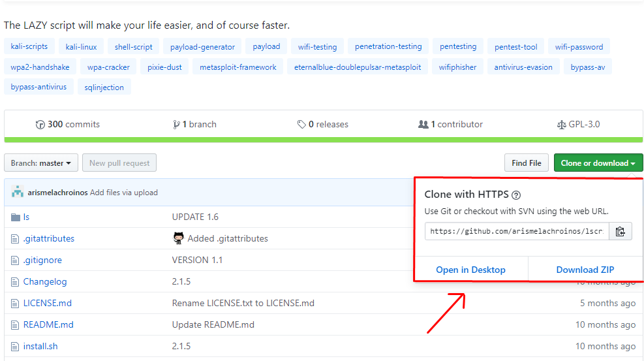The image size is (644, 361).
Task: Expand the Clone or download dropdown
Action: [x=598, y=163]
